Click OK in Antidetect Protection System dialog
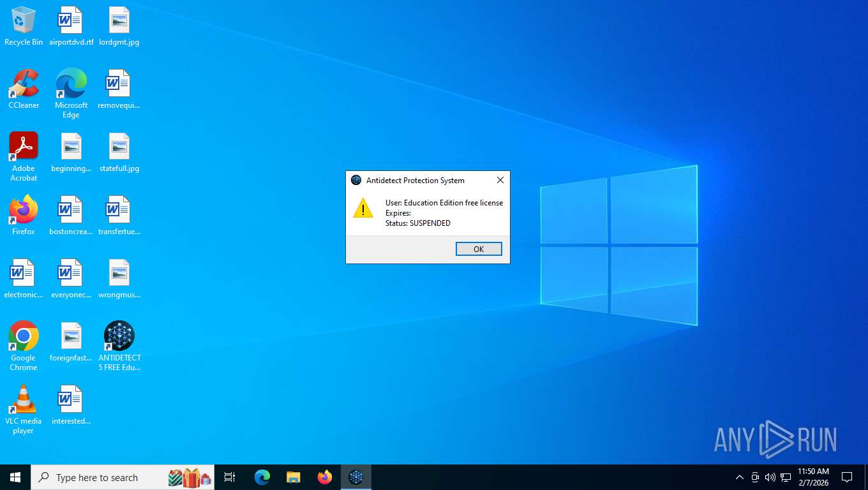This screenshot has width=868, height=490. click(x=479, y=249)
